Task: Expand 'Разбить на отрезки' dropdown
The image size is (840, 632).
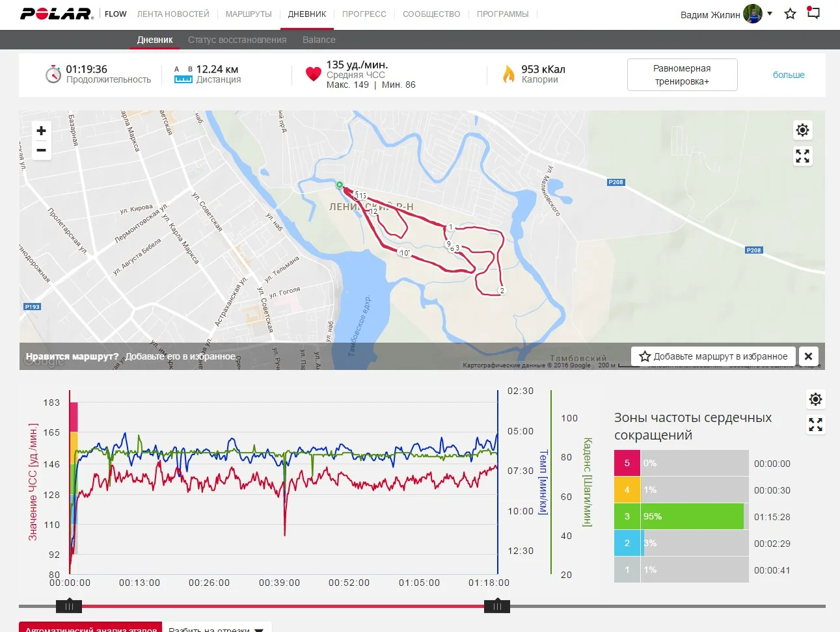Action: click(x=215, y=628)
